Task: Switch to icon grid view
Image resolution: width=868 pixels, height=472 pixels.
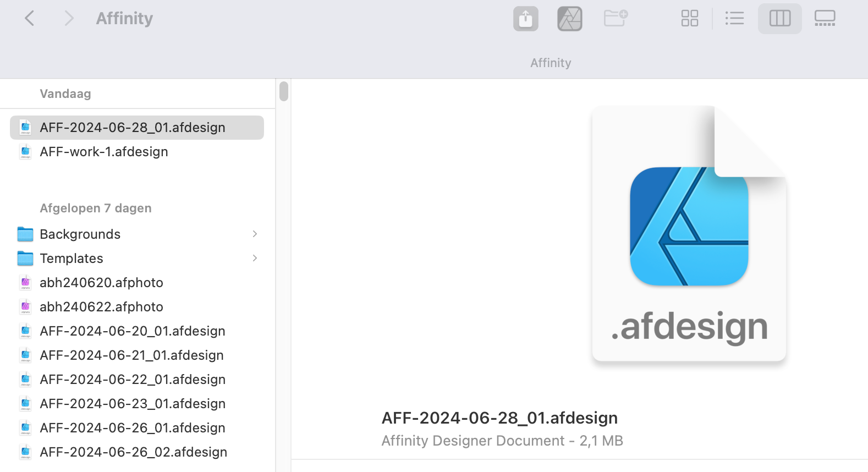Action: point(690,18)
